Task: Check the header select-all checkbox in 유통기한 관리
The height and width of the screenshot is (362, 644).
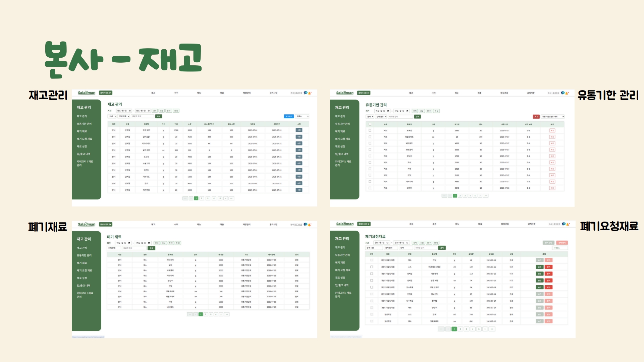Action: 370,124
